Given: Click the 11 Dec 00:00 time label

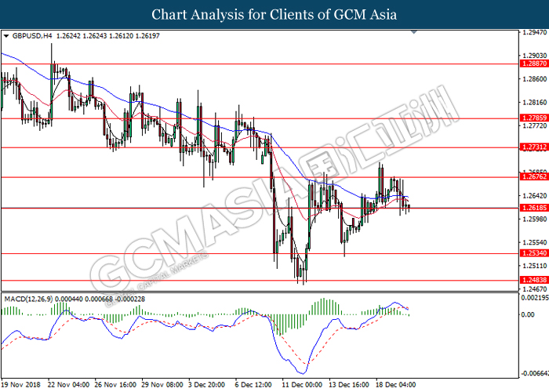Looking at the screenshot, I should tap(303, 385).
